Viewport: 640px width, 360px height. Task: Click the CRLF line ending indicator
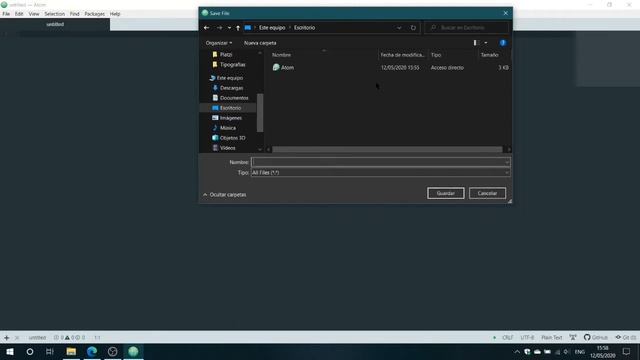point(508,338)
